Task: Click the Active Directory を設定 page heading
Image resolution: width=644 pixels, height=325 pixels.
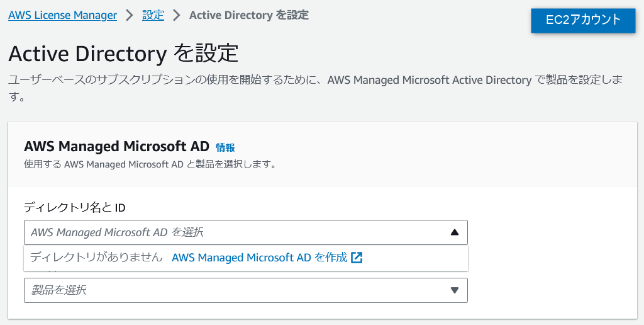Action: (x=123, y=54)
